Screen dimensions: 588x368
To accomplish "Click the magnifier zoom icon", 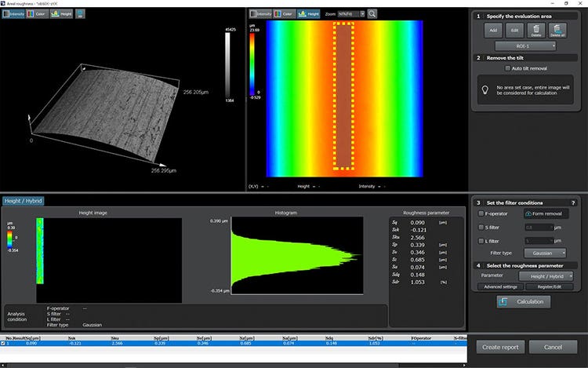I will coord(372,14).
